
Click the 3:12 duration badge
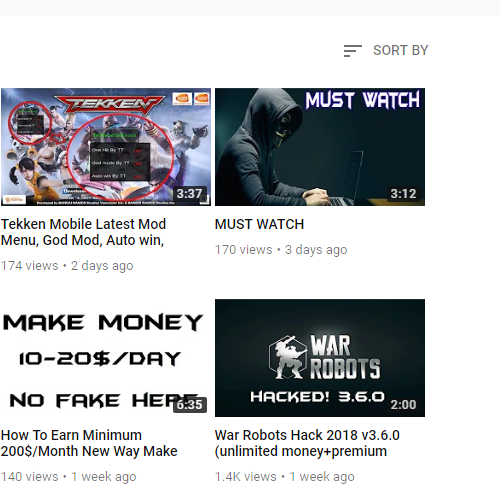[403, 194]
